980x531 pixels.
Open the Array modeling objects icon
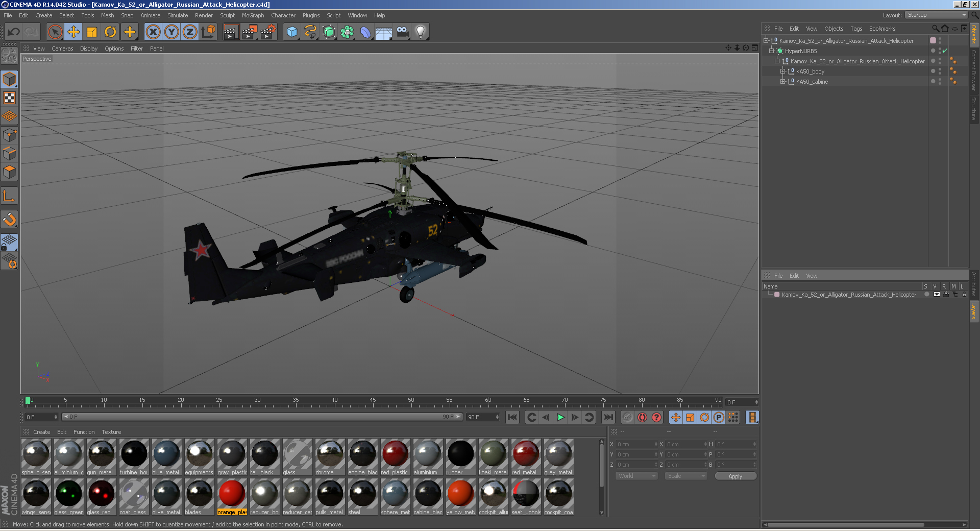[x=347, y=32]
